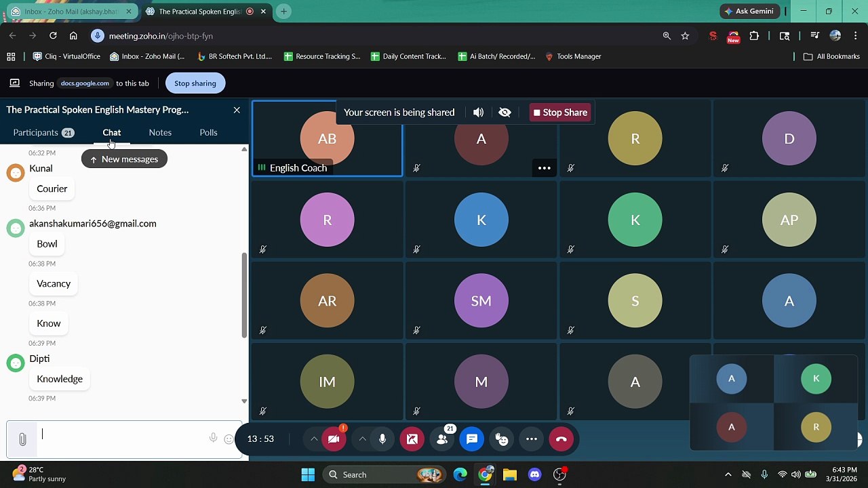Stop screen sharing from the red toolbar icon
Viewport: 868px width, 488px height.
(x=412, y=439)
